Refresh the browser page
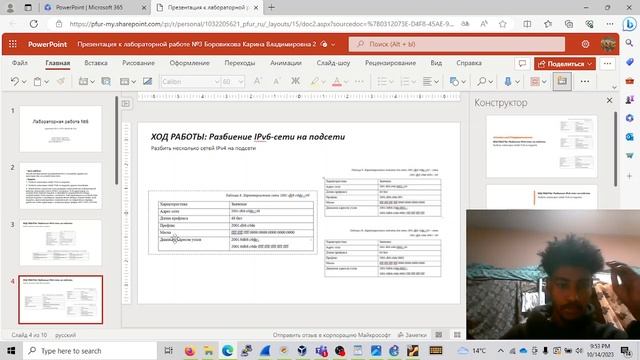Viewport: 640px width, 360px height. pyautogui.click(x=33, y=24)
